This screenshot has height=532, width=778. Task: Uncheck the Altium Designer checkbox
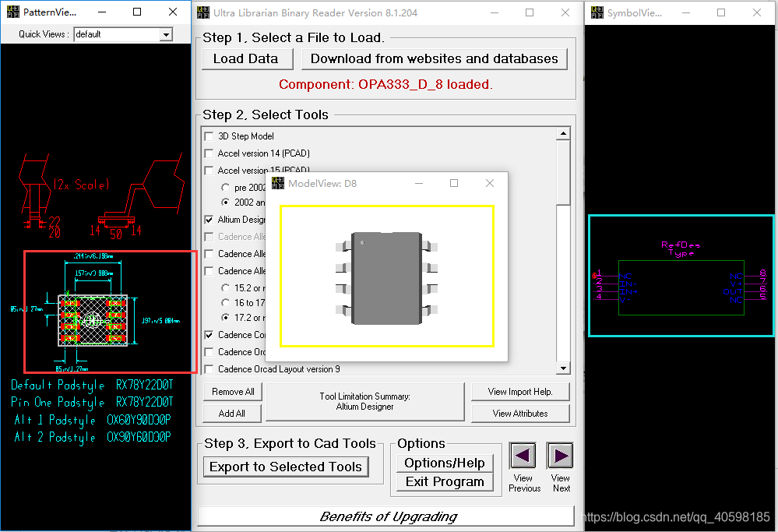point(209,220)
